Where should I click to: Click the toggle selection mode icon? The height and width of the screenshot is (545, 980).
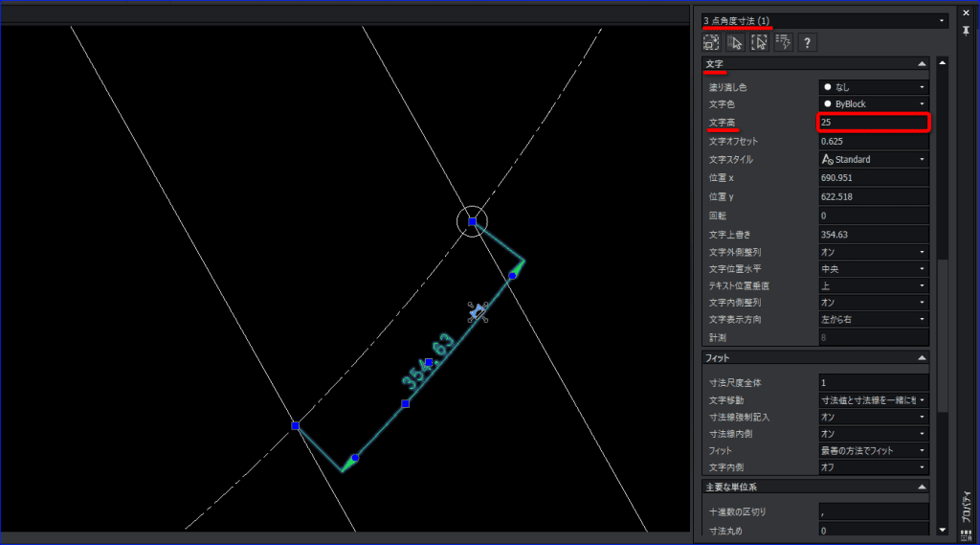(711, 42)
